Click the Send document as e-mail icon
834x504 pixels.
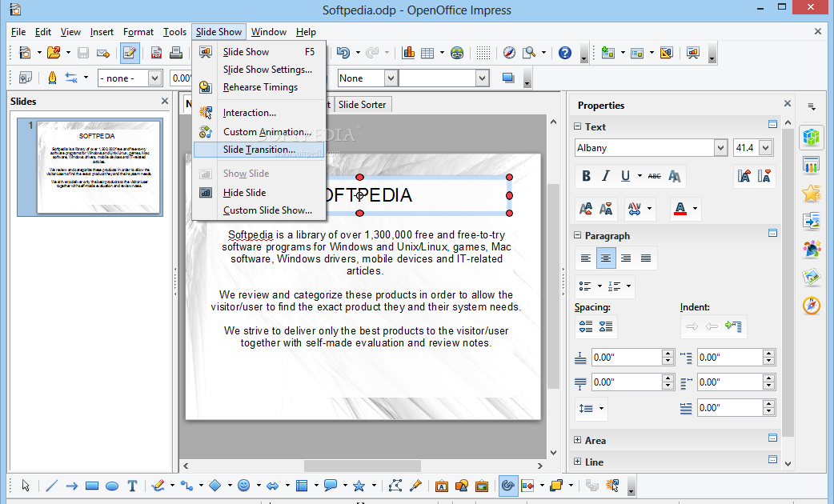(x=103, y=53)
